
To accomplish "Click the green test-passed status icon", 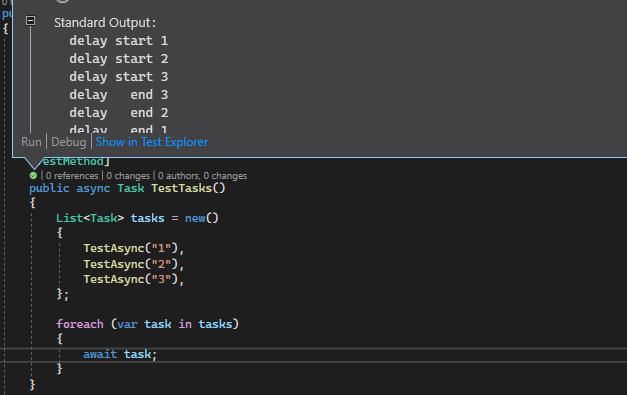I will click(33, 176).
